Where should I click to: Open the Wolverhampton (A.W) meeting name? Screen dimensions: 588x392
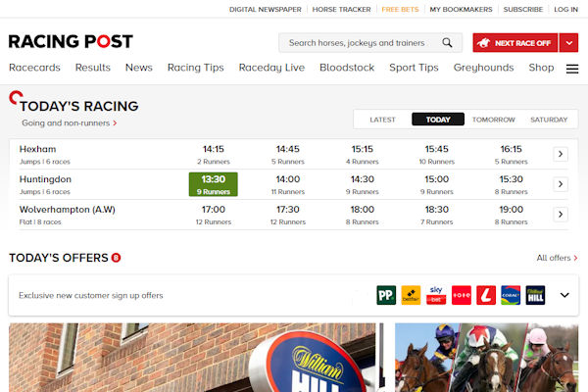(x=67, y=210)
